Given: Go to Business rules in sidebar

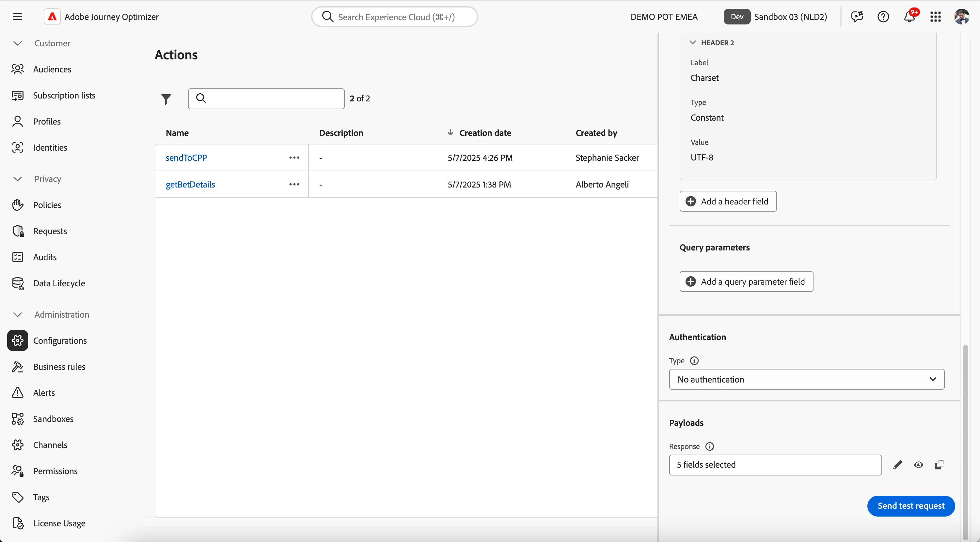Looking at the screenshot, I should click(x=59, y=367).
